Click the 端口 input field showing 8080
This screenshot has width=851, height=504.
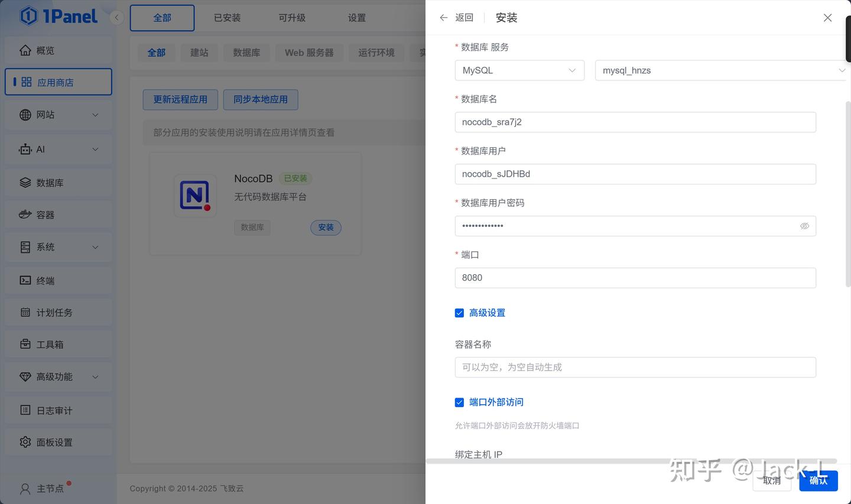[x=635, y=278]
